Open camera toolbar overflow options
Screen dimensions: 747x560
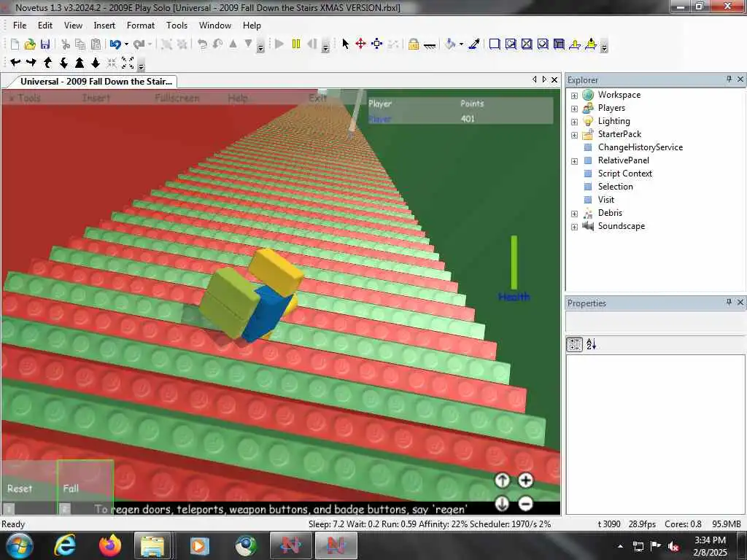click(141, 64)
